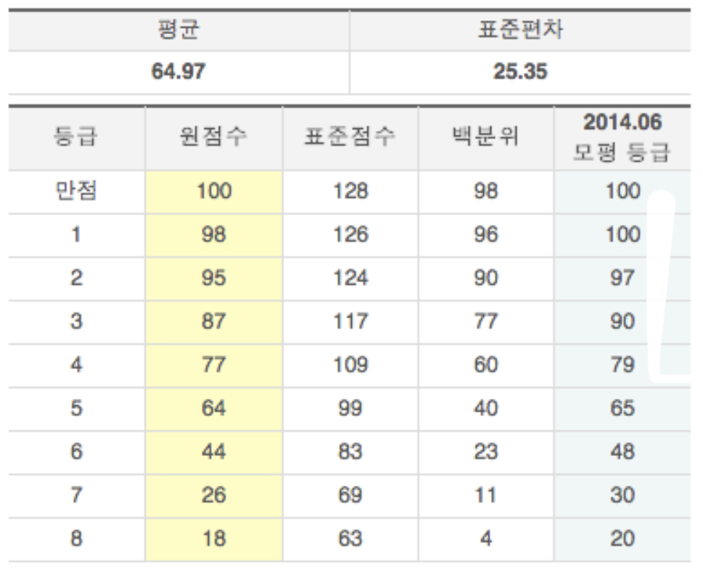The height and width of the screenshot is (588, 703).
Task: Click the grade 1 row label
Action: (x=76, y=235)
